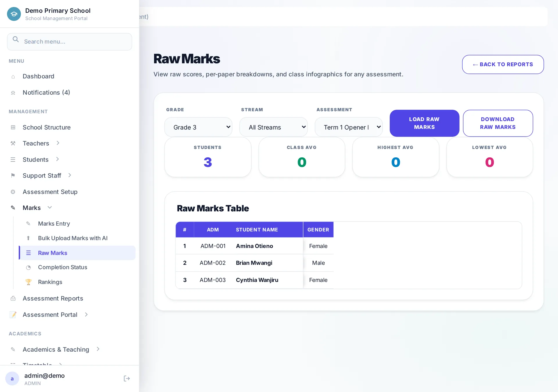Open the Assessment dropdown Term 1 Opener
Viewport: 558px width, 392px height.
(349, 127)
